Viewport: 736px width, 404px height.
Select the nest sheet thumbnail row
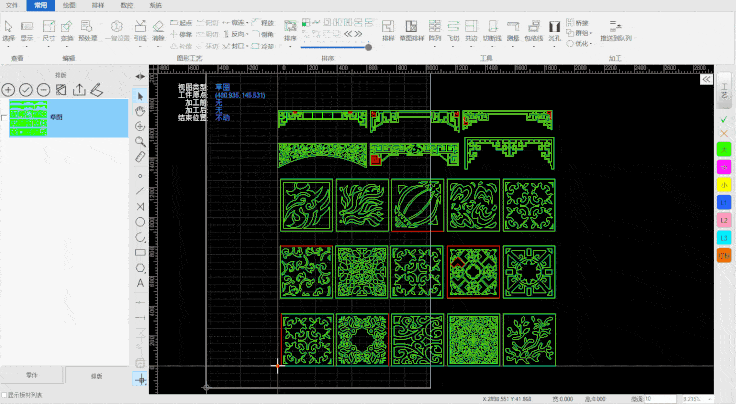(x=69, y=118)
